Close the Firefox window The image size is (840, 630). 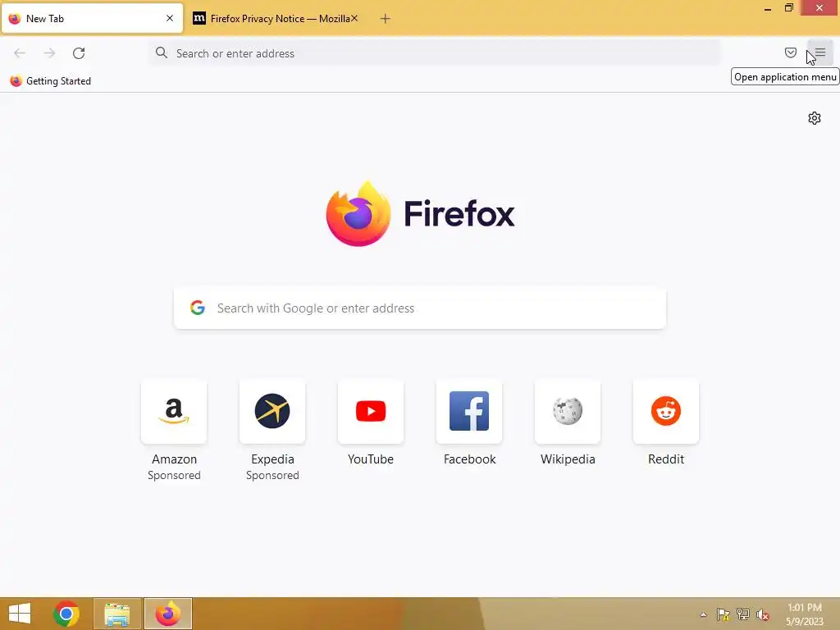coord(819,8)
